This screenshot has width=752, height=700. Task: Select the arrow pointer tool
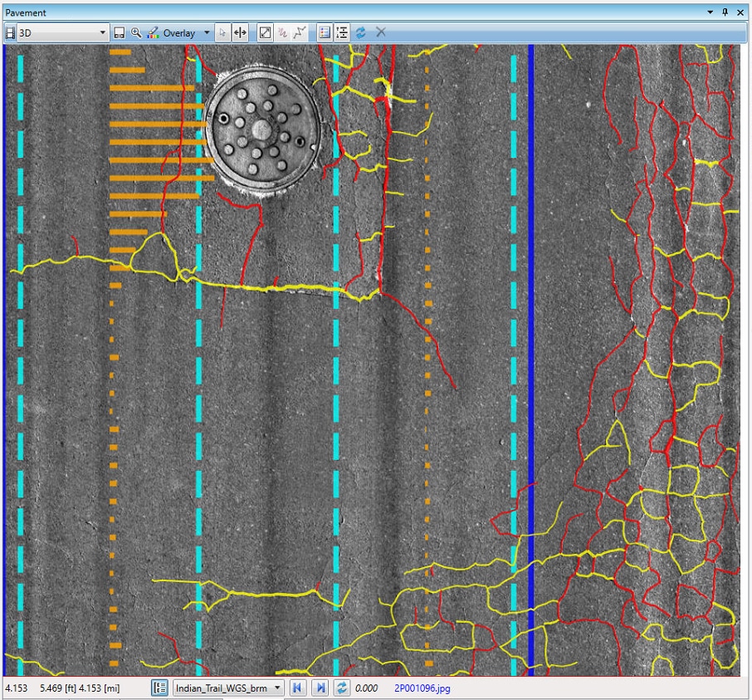(222, 33)
